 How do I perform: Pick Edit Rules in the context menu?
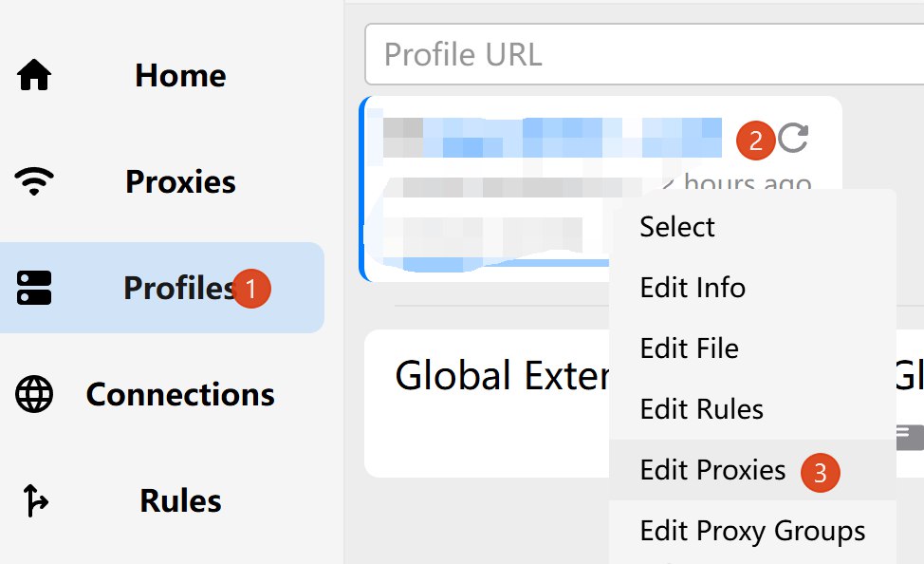[x=701, y=409]
